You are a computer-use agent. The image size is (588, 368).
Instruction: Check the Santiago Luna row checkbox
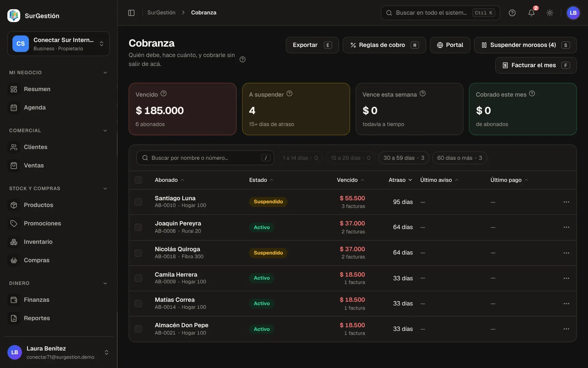(138, 202)
